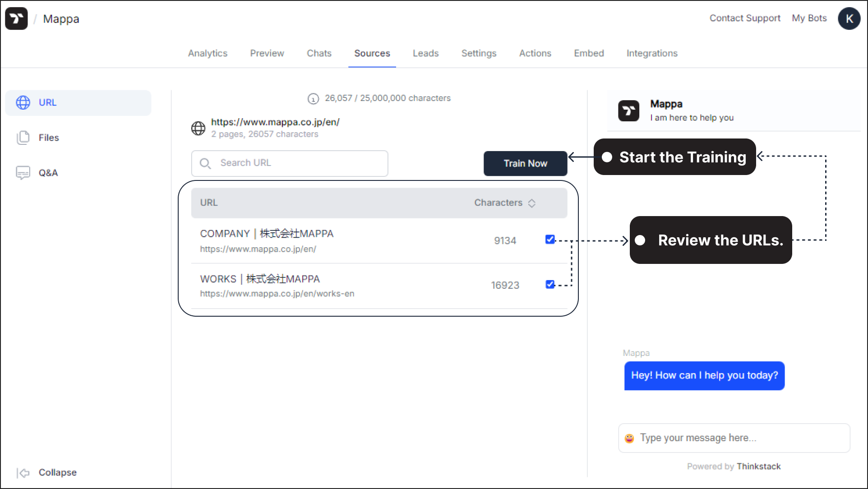The image size is (868, 489).
Task: Click the https://www.mappa.co.jp/en/ source heading
Action: click(275, 122)
